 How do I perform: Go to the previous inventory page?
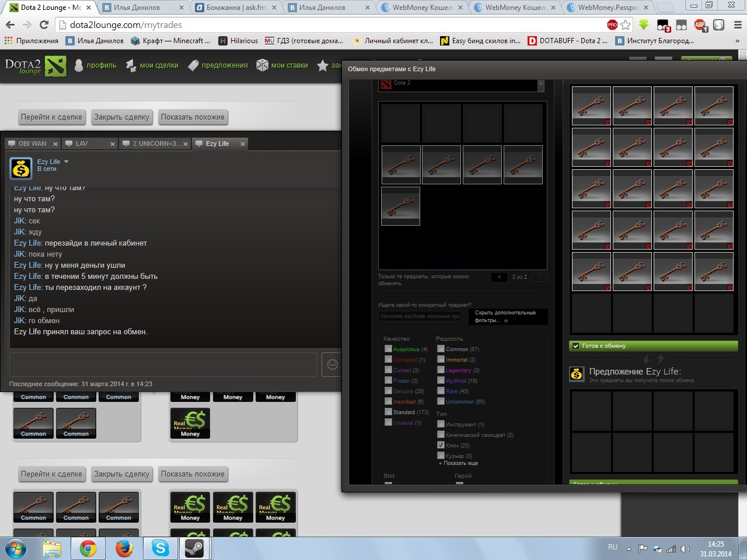[499, 277]
